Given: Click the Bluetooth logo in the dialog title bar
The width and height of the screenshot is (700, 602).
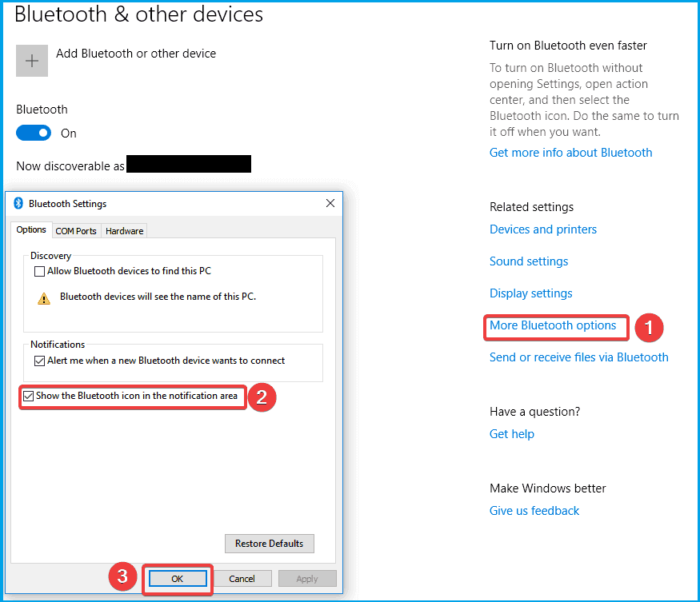Looking at the screenshot, I should point(18,203).
